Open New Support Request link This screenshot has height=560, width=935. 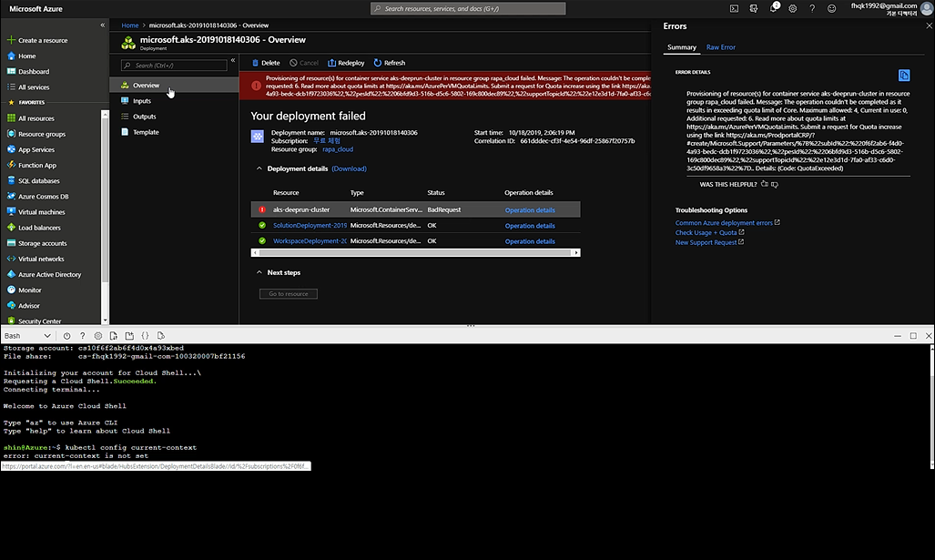point(706,242)
